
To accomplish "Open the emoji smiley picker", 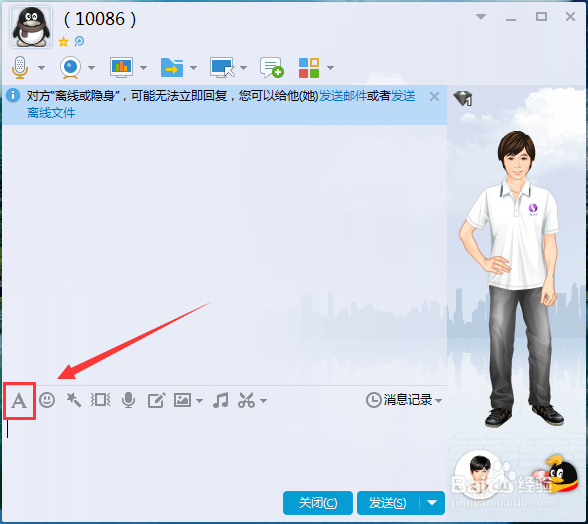I will 47,400.
